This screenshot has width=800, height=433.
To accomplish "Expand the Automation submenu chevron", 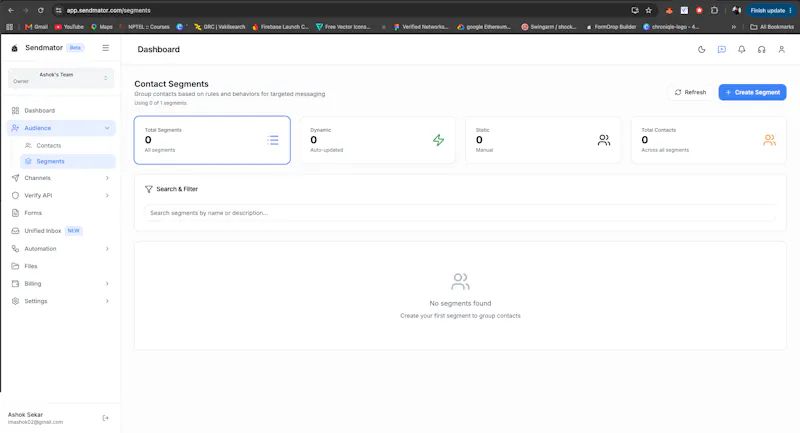I will pos(107,249).
